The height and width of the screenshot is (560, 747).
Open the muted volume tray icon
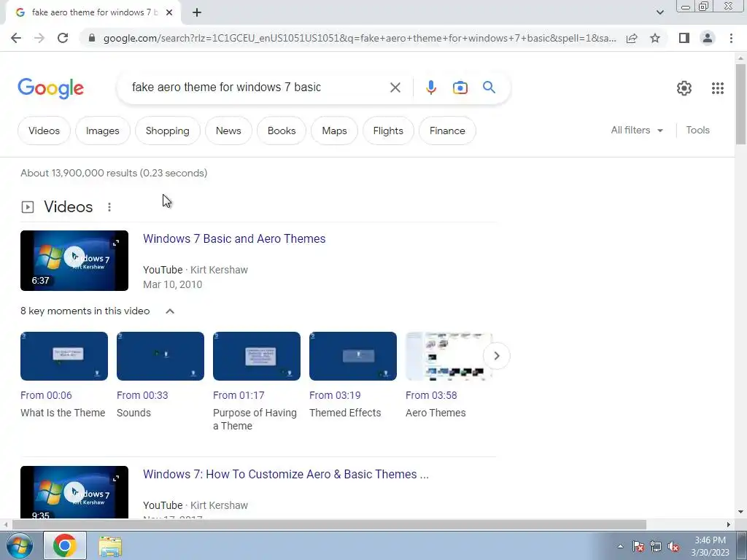673,546
